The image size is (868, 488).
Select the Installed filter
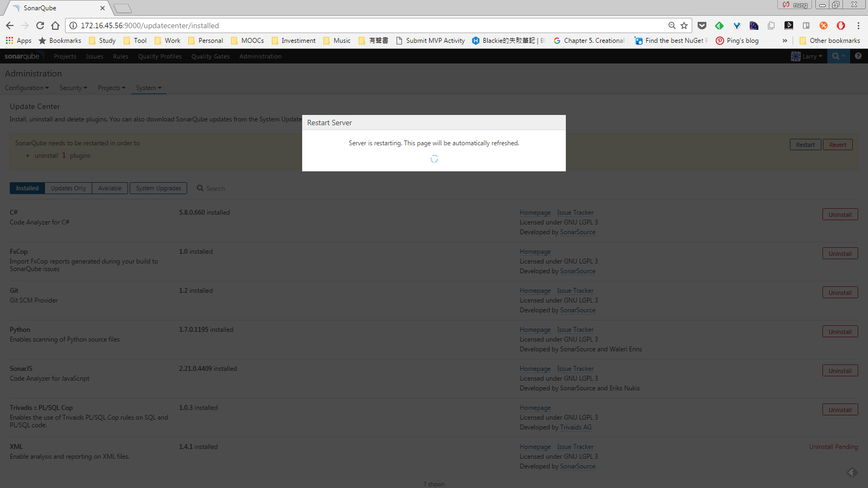tap(27, 188)
